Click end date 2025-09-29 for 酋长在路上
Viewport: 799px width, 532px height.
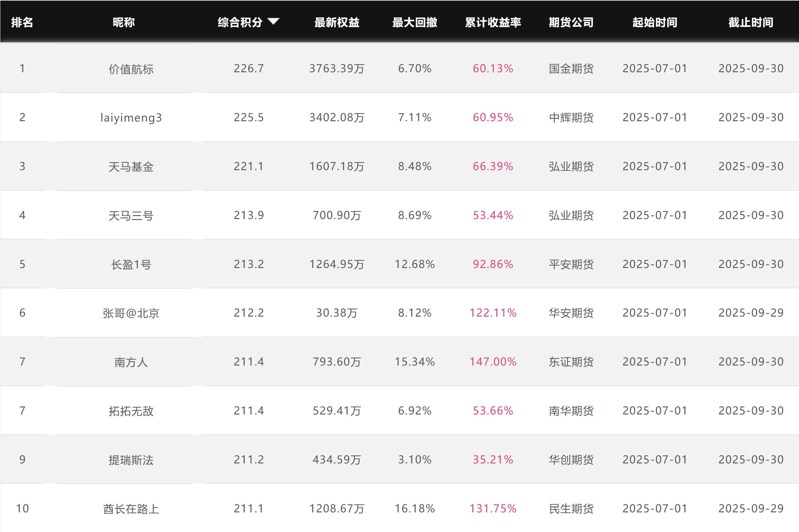(751, 508)
